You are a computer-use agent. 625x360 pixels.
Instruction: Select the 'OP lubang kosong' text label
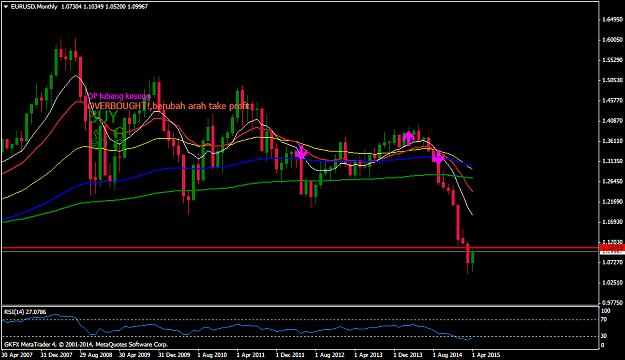pos(119,96)
